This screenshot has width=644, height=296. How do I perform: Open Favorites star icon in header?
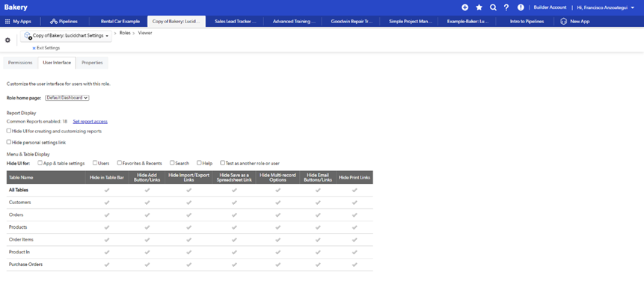point(479,7)
